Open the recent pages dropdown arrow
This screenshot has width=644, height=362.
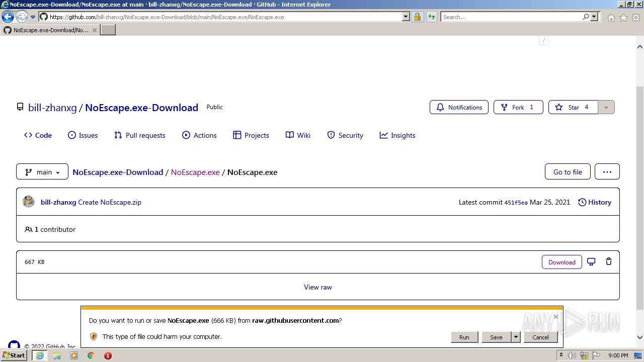click(x=33, y=17)
